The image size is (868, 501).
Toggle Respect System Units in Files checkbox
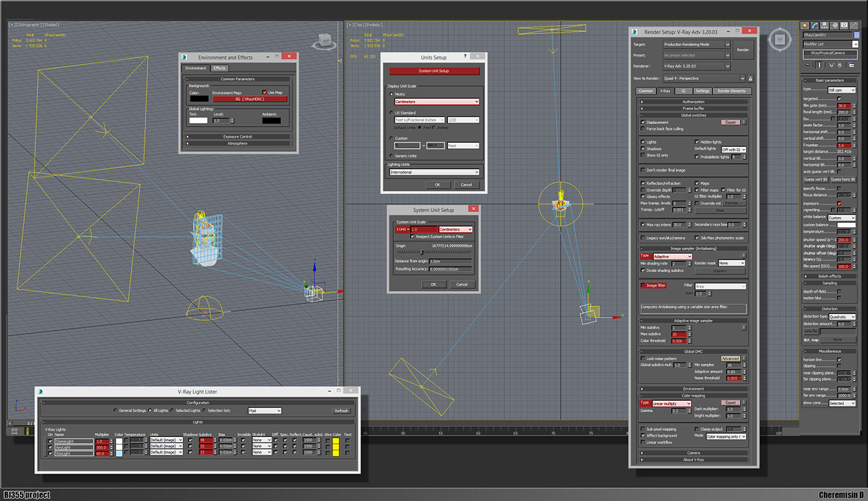(x=413, y=235)
